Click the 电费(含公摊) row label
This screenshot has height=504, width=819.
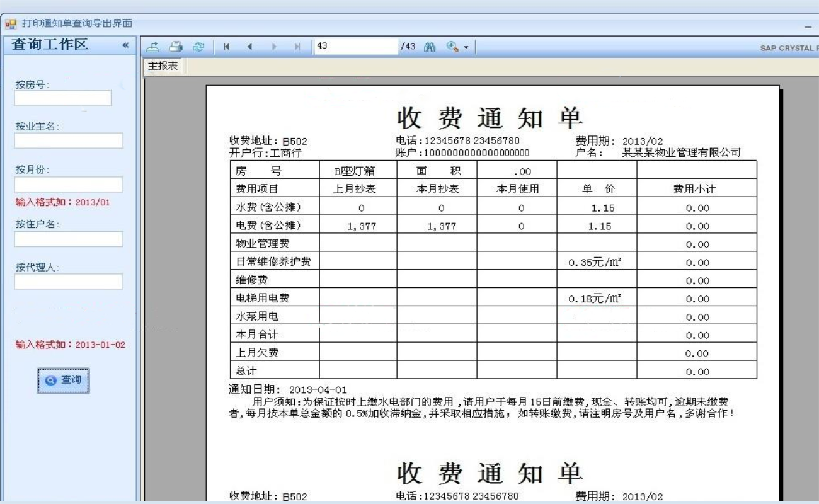point(268,226)
